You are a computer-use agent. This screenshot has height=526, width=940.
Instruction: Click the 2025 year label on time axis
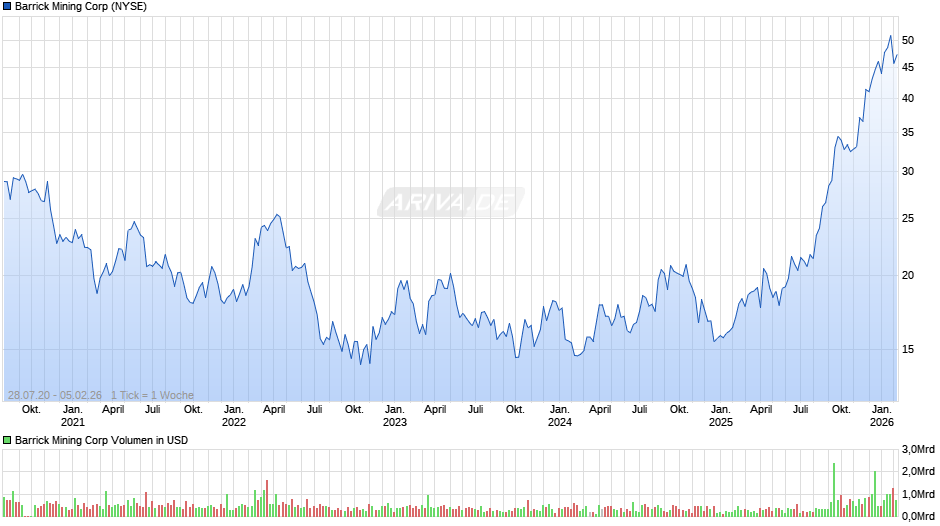[721, 422]
